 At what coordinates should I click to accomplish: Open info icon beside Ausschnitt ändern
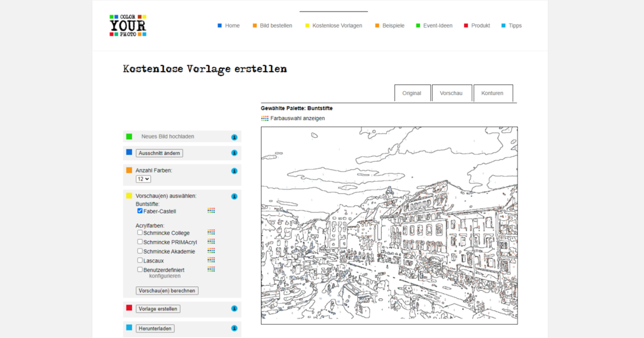[234, 153]
